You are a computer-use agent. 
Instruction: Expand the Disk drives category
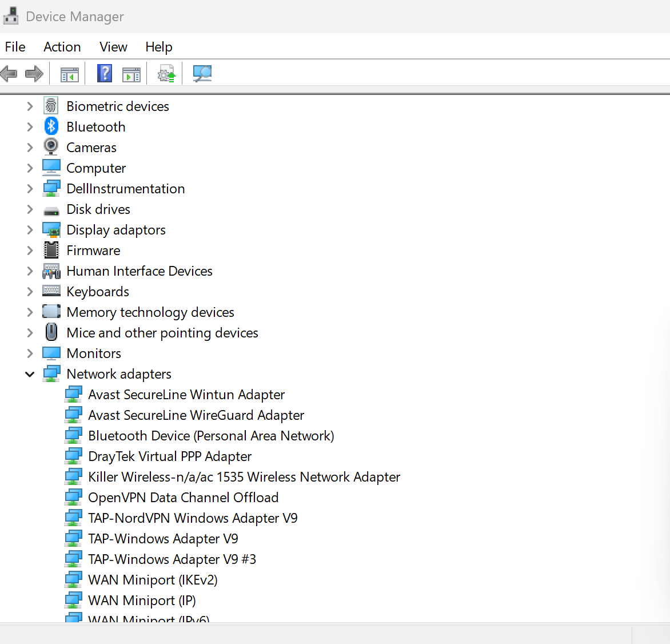30,209
